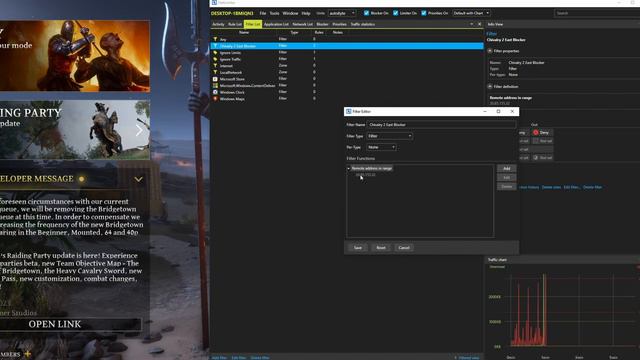Open the Units dropdown
Viewport: 640px width, 360px height.
pyautogui.click(x=342, y=13)
